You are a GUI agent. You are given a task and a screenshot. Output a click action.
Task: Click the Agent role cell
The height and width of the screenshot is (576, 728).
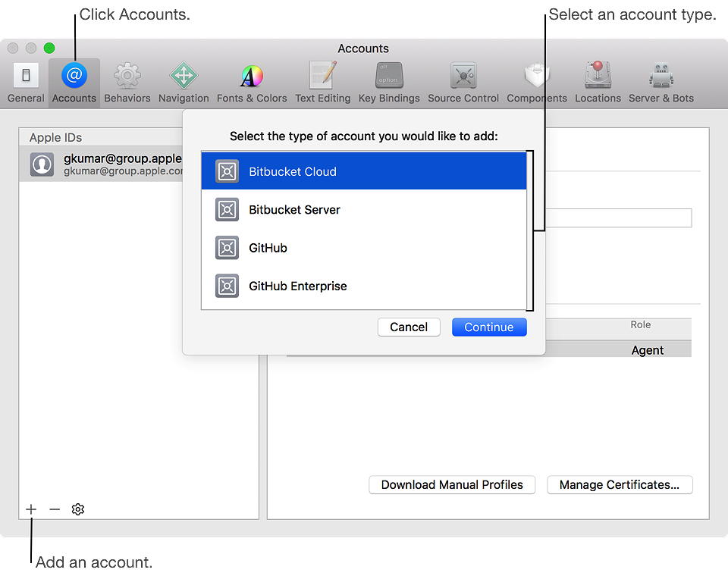tap(647, 350)
